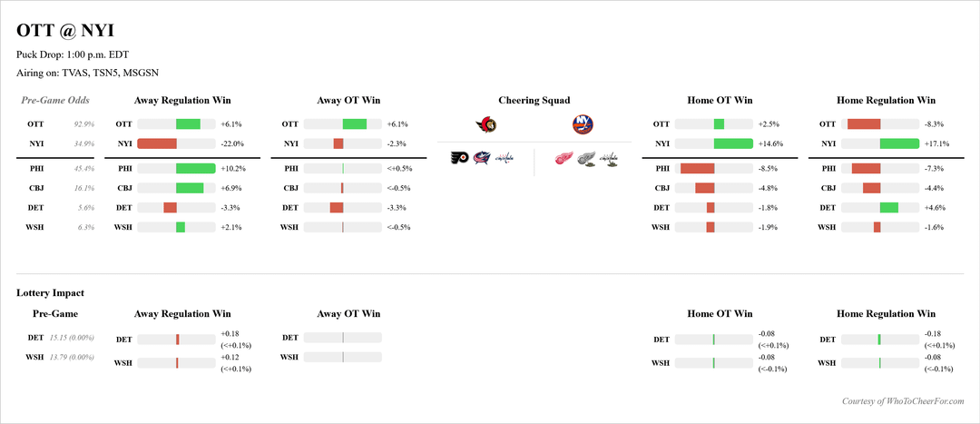Click the red Detroit Red Wings logo
Screen dimensions: 980x424
tap(564, 159)
